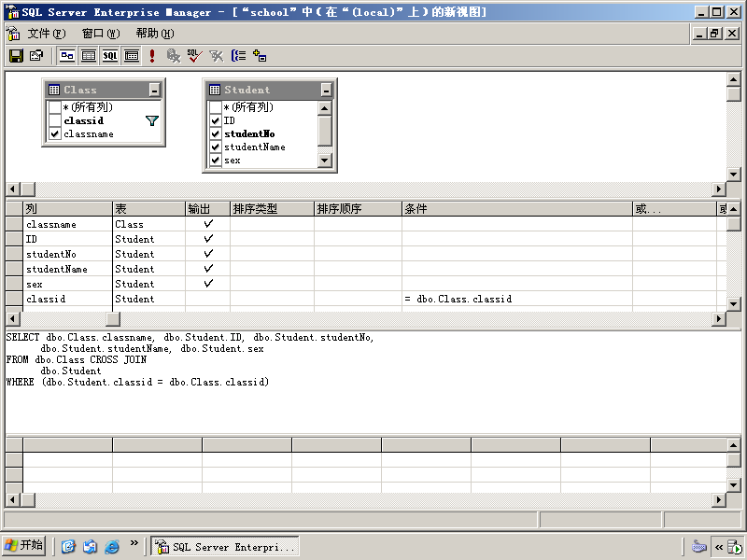Click Student table list scroll down arrow
This screenshot has width=747, height=560.
pyautogui.click(x=324, y=160)
